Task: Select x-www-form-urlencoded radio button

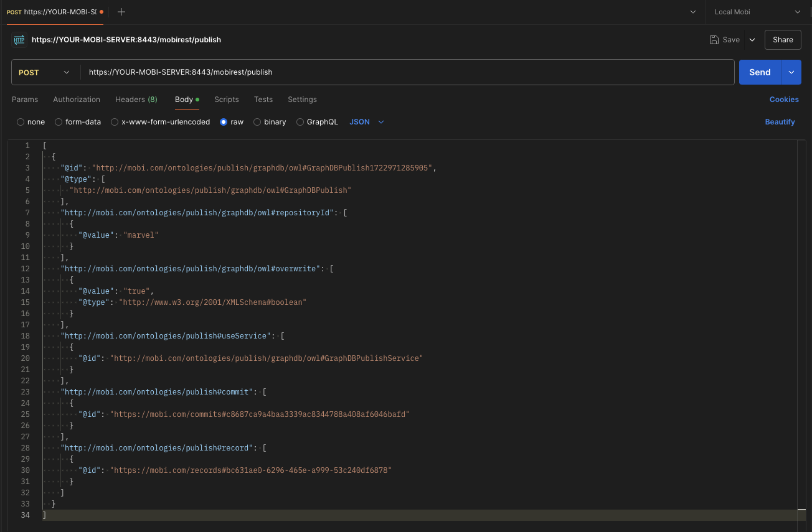Action: (x=115, y=122)
